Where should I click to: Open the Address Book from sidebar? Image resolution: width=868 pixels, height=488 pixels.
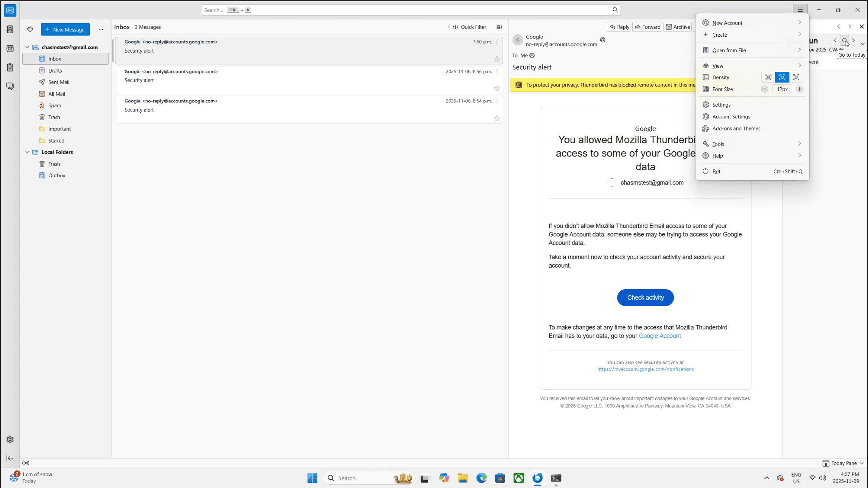[x=10, y=29]
